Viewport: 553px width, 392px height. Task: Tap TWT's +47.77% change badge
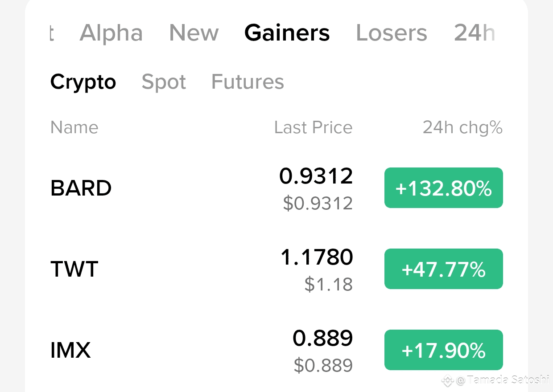click(x=444, y=269)
